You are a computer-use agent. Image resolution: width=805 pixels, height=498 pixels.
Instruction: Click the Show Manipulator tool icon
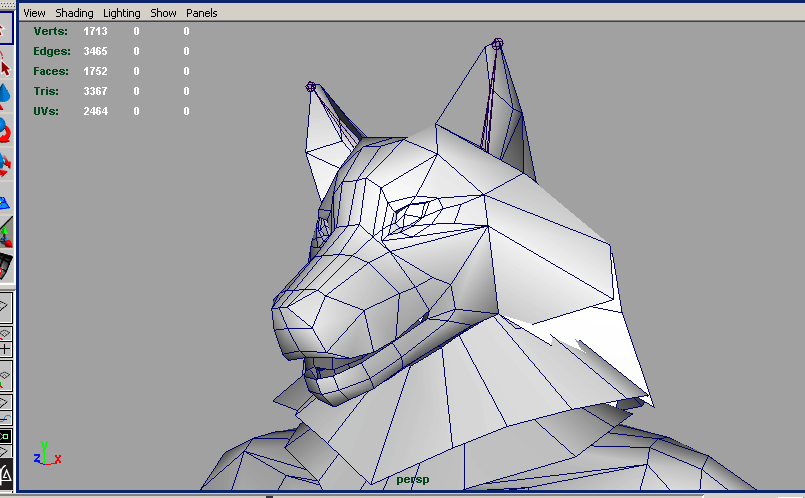click(5, 233)
